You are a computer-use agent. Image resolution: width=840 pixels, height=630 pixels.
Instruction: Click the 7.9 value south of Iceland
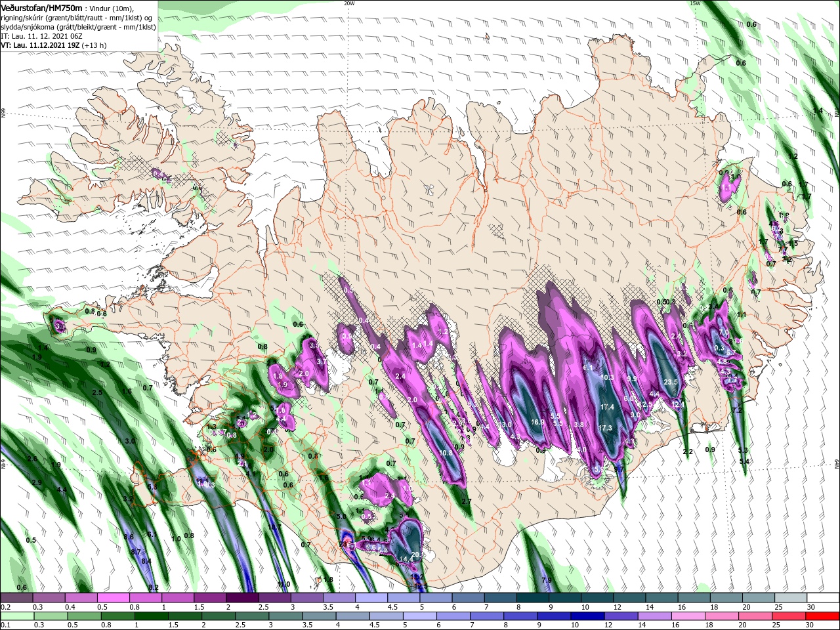point(546,580)
